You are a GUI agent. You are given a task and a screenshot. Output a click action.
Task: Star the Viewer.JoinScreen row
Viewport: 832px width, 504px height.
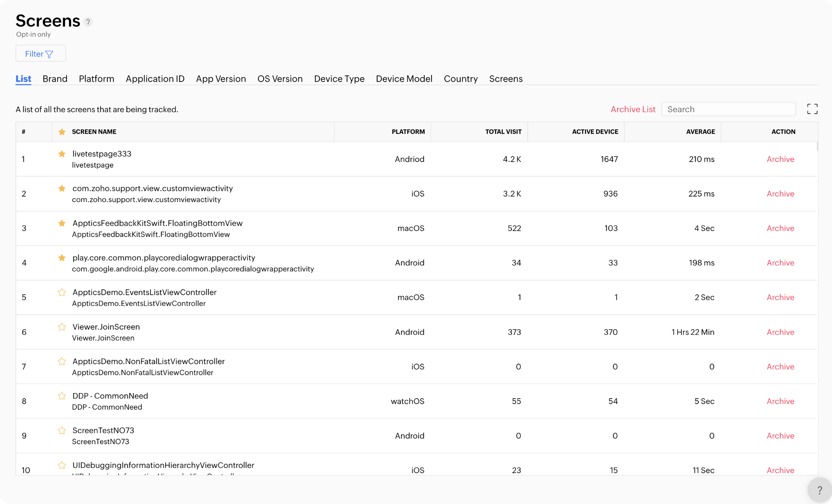click(62, 327)
